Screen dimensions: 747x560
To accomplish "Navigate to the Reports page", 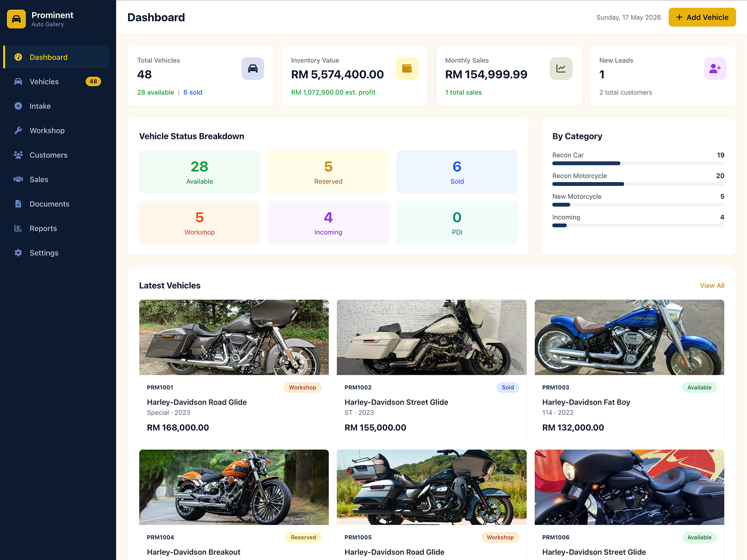I will 56,229.
